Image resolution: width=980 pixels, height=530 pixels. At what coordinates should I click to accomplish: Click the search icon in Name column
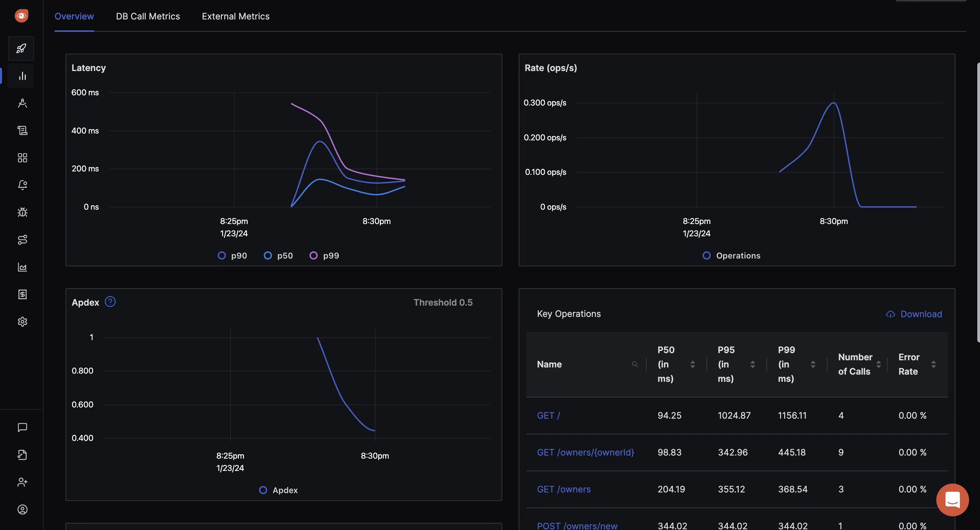(635, 364)
